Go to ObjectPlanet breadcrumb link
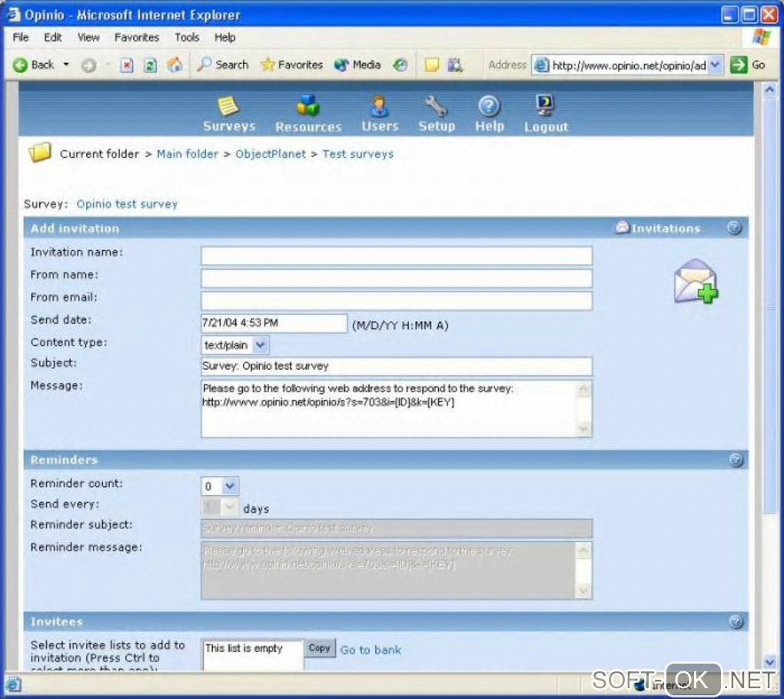 click(271, 154)
